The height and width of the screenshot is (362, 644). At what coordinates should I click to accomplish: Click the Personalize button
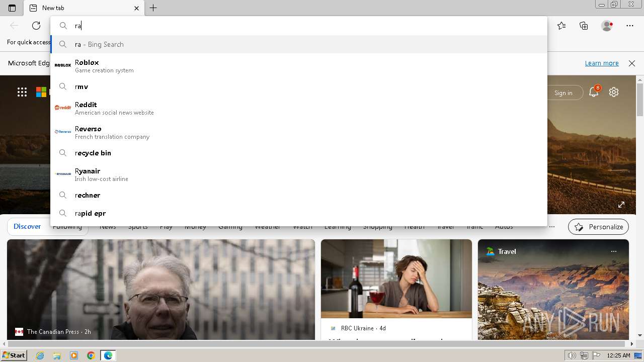tap(599, 227)
